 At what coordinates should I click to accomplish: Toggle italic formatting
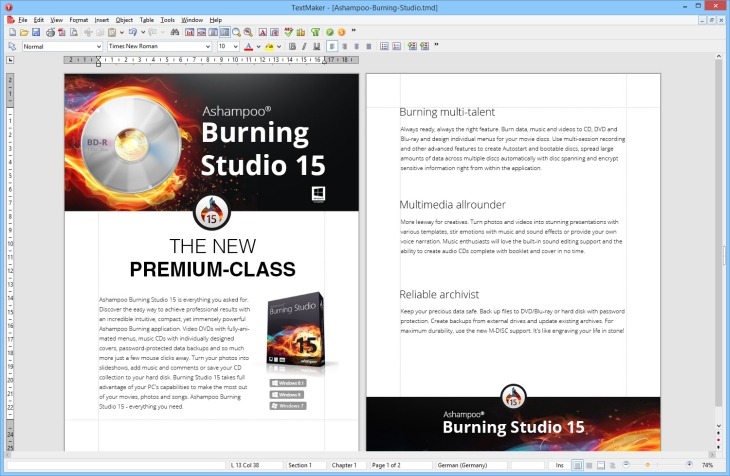pyautogui.click(x=303, y=46)
